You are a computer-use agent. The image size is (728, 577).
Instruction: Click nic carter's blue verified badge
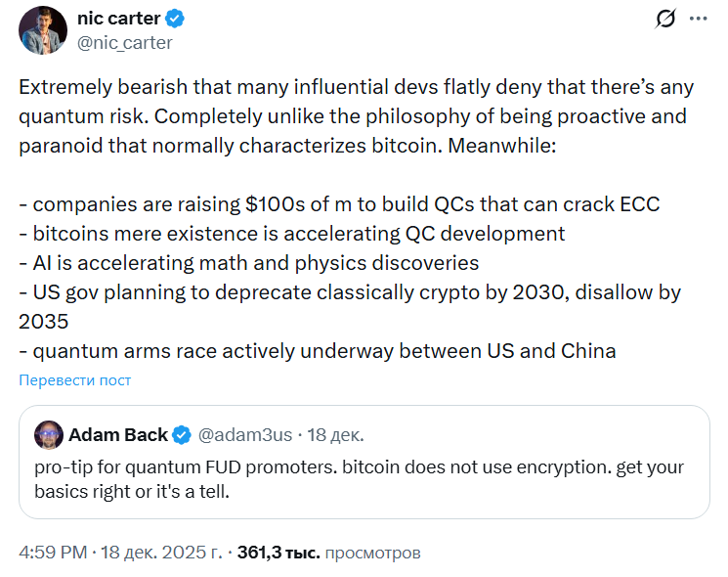177,19
